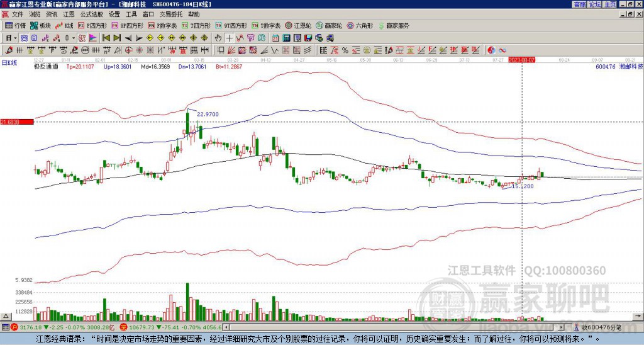This screenshot has height=345, width=644.
Task: Click the yellow diamond expand-horizontal icon
Action: tap(172, 38)
